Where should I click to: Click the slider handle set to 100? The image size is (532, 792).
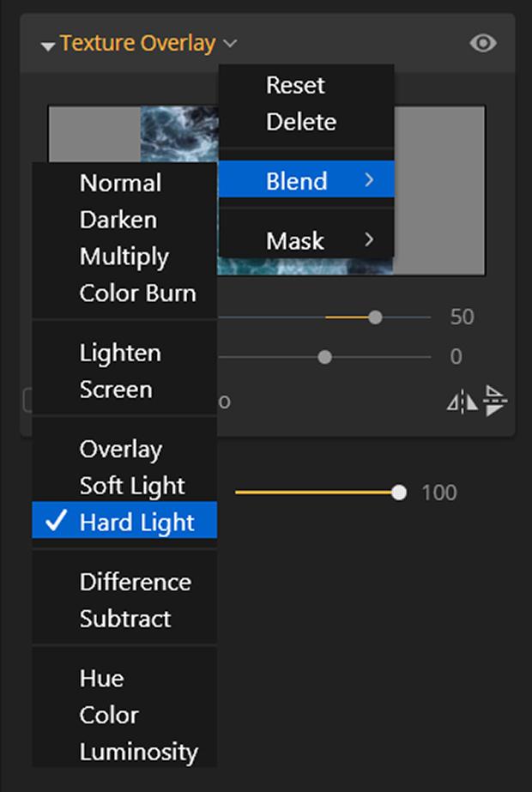pyautogui.click(x=399, y=493)
